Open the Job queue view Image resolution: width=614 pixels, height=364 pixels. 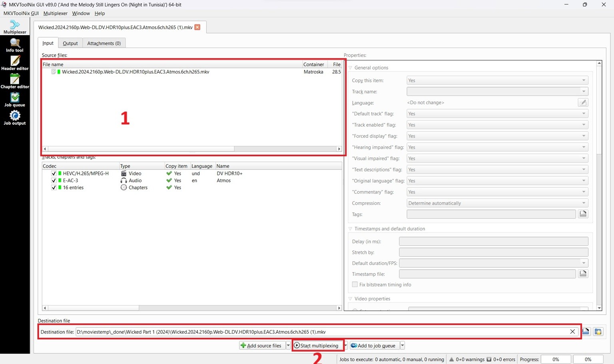15,100
